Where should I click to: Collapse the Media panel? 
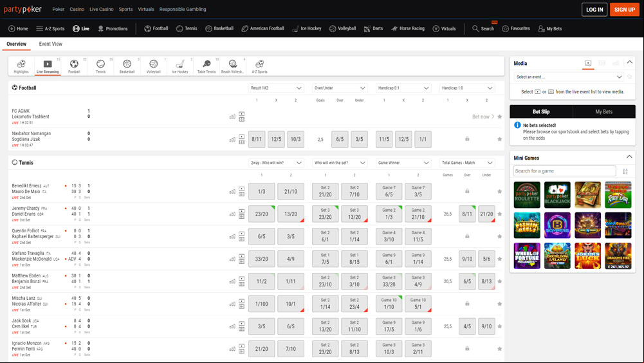tap(630, 62)
